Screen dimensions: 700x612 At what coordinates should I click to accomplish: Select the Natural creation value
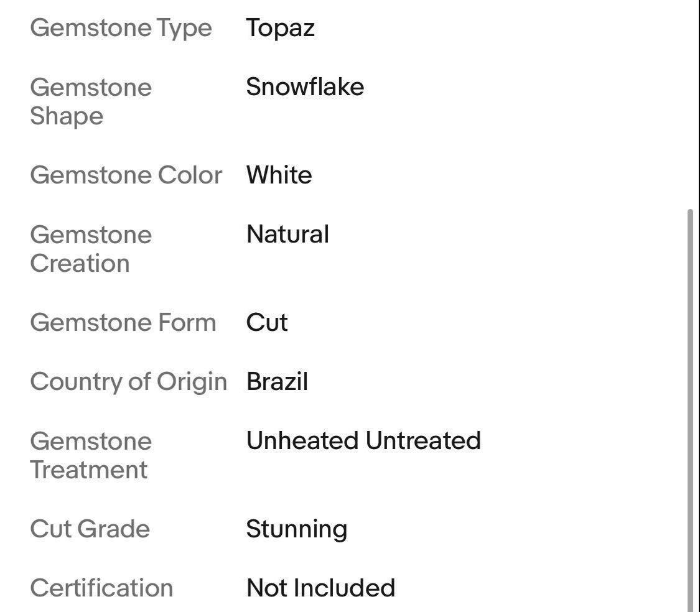click(x=287, y=234)
